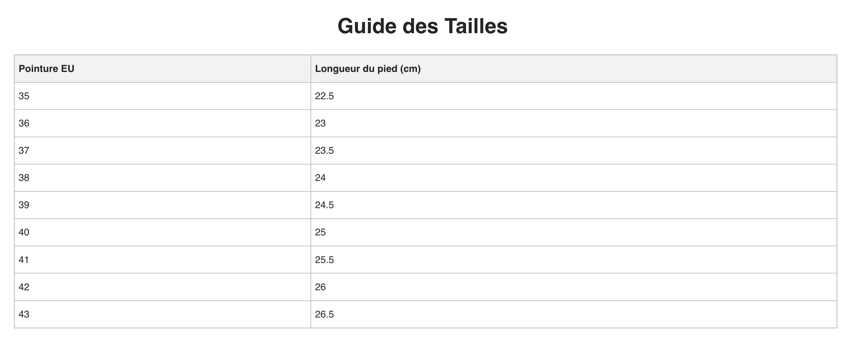Choose the size 38 cell
Screen dimensions: 868x343
(163, 178)
